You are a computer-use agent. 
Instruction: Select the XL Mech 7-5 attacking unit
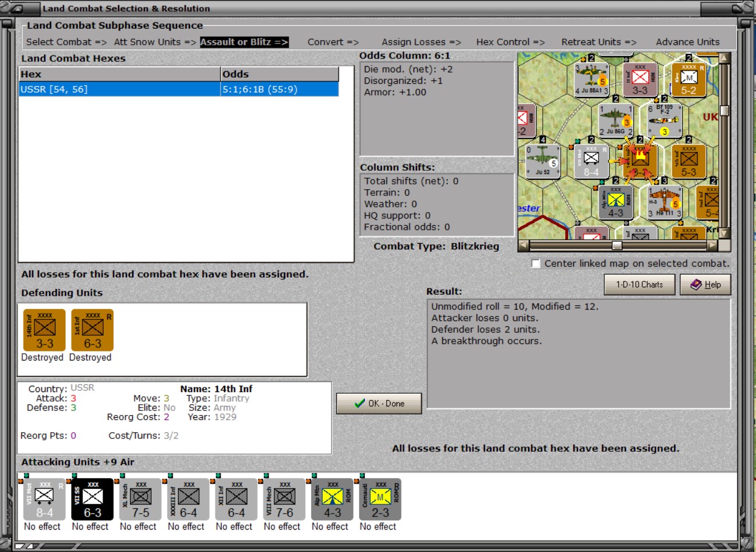pyautogui.click(x=140, y=499)
